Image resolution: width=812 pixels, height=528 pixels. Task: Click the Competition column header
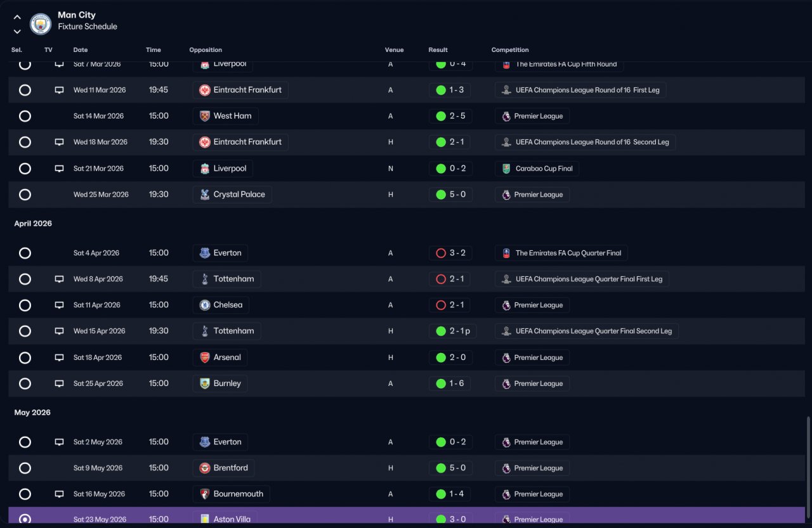point(510,50)
